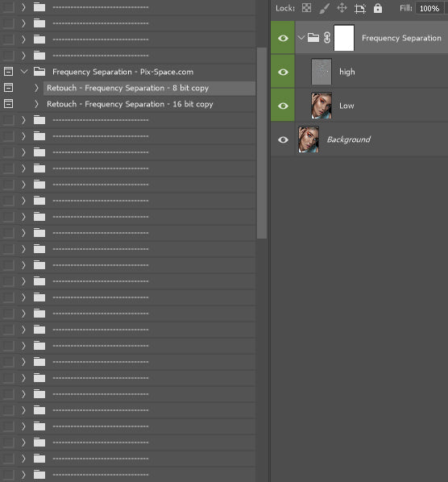Click the white Frequency Separation layer mask thumbnail

pos(344,38)
